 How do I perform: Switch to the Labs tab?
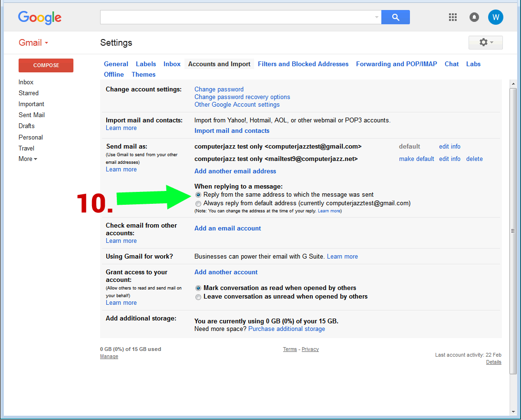pos(473,64)
